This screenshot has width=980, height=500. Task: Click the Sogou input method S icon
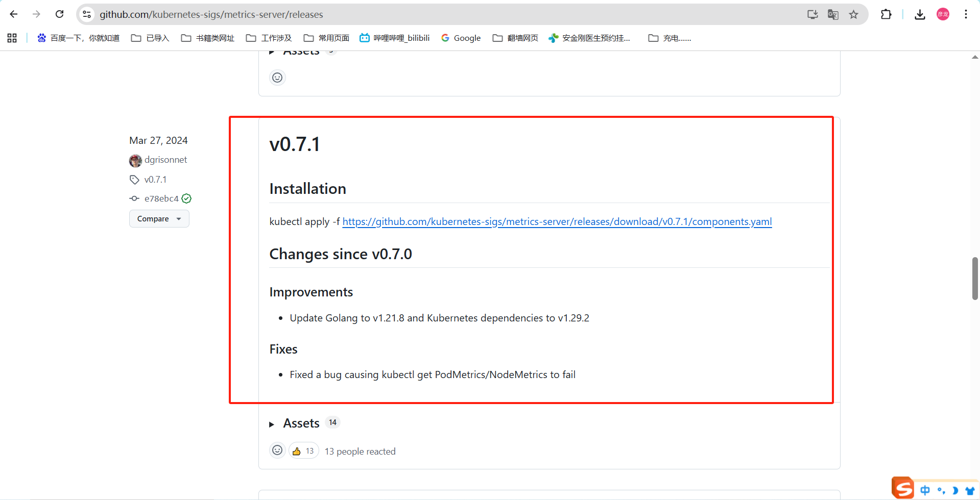903,488
